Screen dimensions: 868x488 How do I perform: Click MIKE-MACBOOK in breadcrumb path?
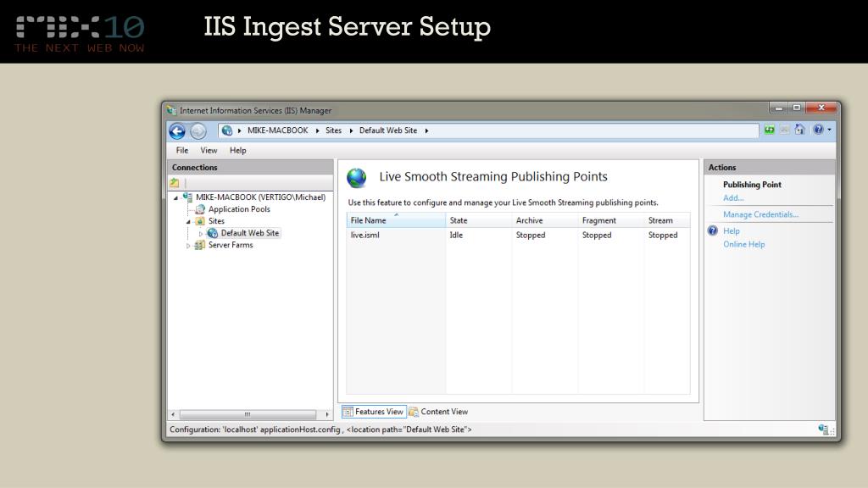(x=277, y=130)
